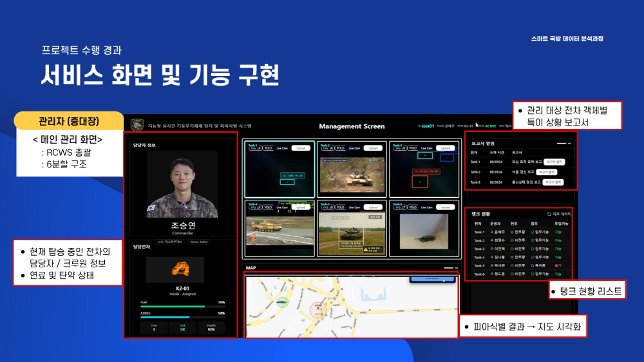The image size is (644, 362).
Task: Toggle the YOLO pill on Tank-1 feed
Action: point(268,148)
